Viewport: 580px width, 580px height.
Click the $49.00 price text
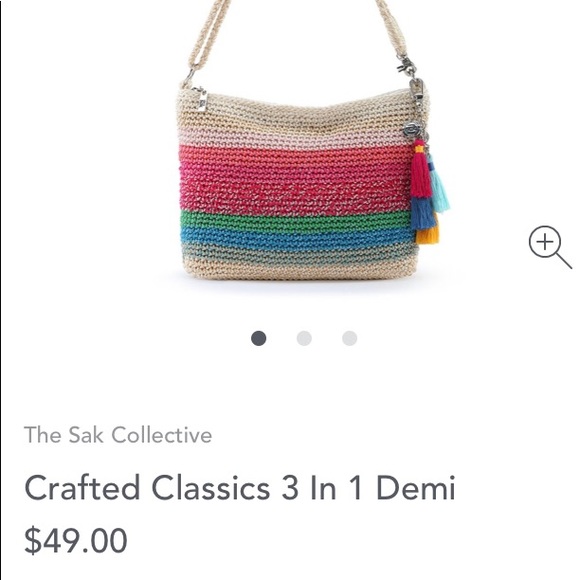76,540
